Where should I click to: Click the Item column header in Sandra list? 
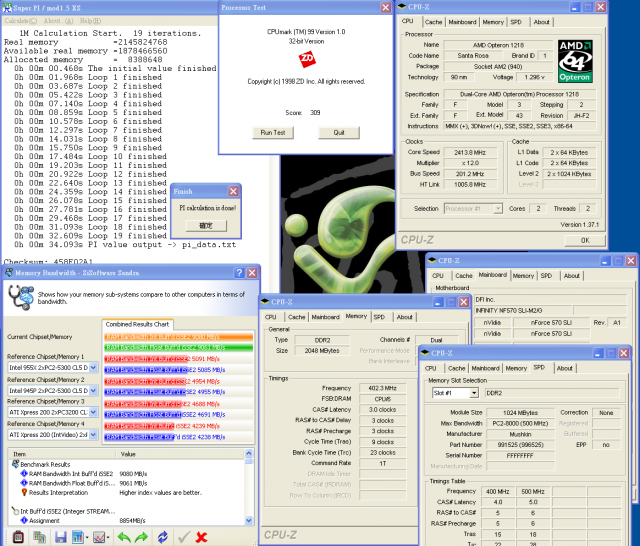[62, 454]
